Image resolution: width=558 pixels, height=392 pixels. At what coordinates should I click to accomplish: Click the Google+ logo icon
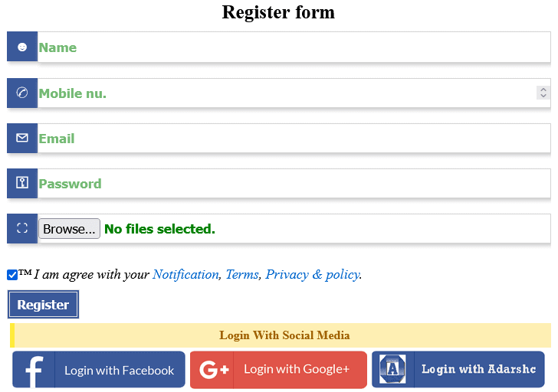tap(212, 370)
